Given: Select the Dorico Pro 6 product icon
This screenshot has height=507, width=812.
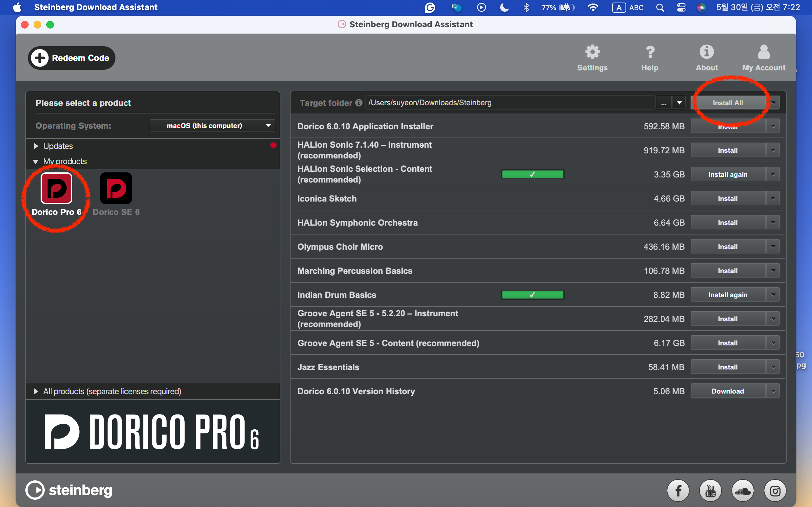Looking at the screenshot, I should (56, 189).
